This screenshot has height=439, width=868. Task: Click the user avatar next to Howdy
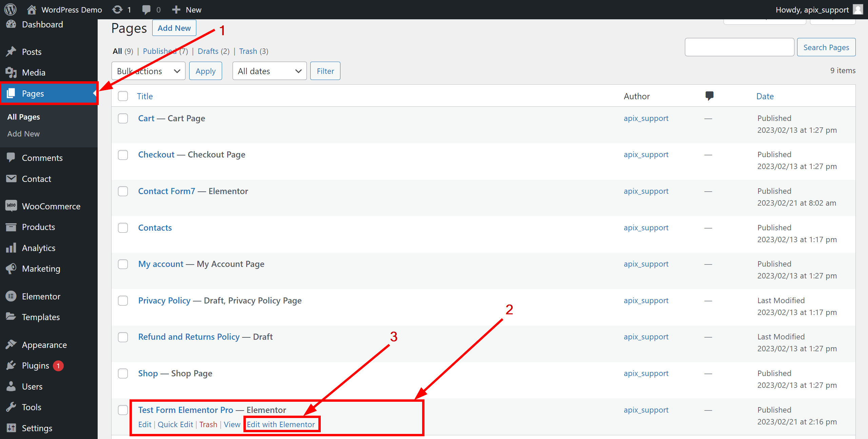pyautogui.click(x=858, y=9)
